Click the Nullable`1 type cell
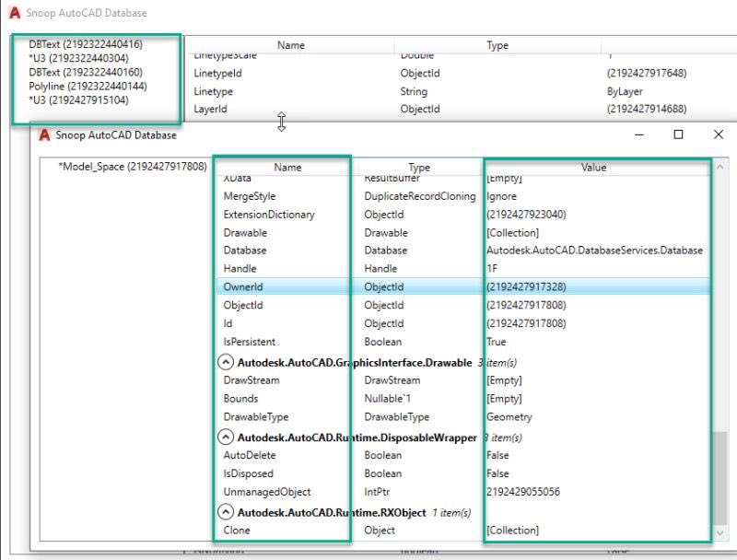The image size is (737, 560). pyautogui.click(x=387, y=399)
